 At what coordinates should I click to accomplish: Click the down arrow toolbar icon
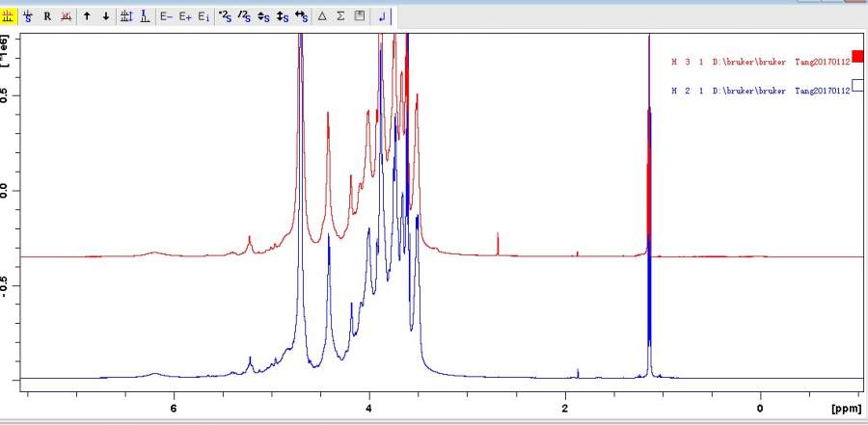pos(106,16)
